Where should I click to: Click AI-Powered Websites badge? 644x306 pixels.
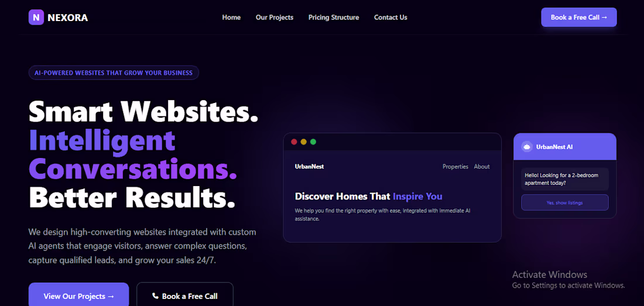[114, 73]
